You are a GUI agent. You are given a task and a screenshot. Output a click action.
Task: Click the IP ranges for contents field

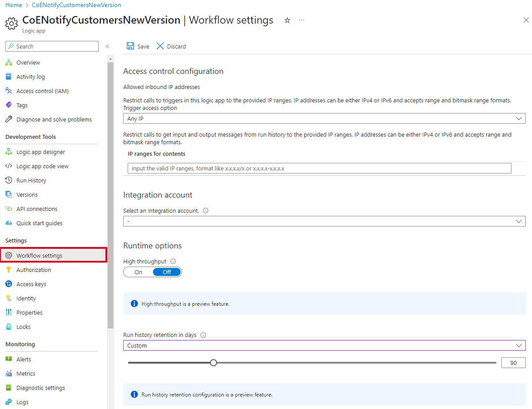coord(319,168)
